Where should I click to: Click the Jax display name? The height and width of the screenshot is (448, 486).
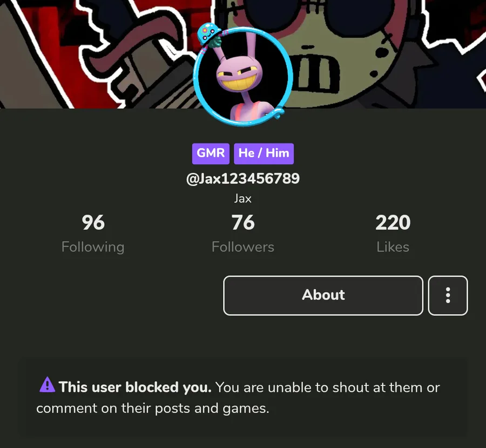coord(242,198)
